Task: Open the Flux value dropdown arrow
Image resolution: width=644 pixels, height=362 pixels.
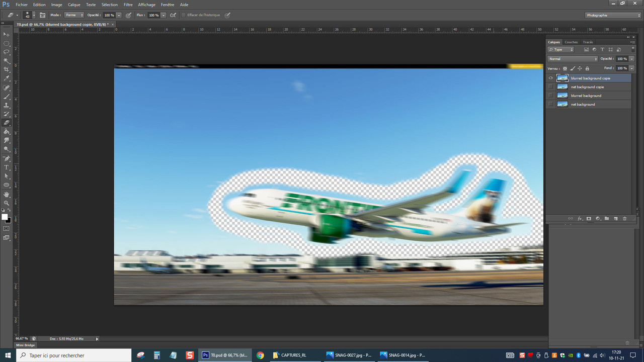Action: 163,16
